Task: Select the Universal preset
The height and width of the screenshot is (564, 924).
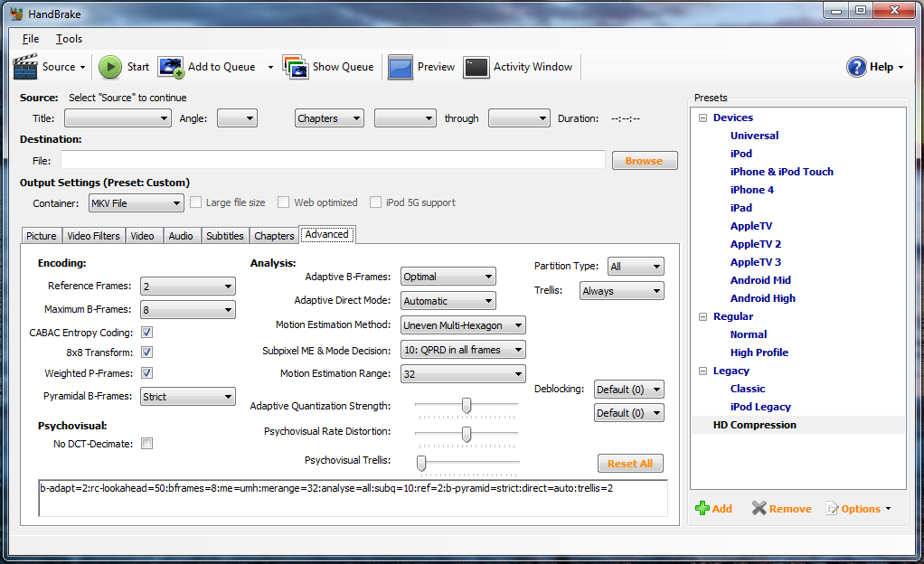Action: pos(754,136)
